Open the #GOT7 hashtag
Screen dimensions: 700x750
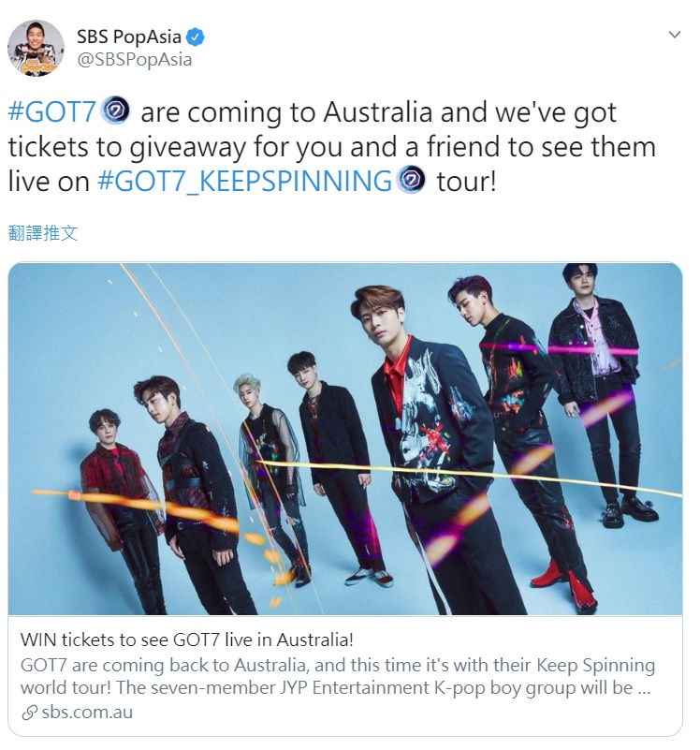pyautogui.click(x=52, y=112)
